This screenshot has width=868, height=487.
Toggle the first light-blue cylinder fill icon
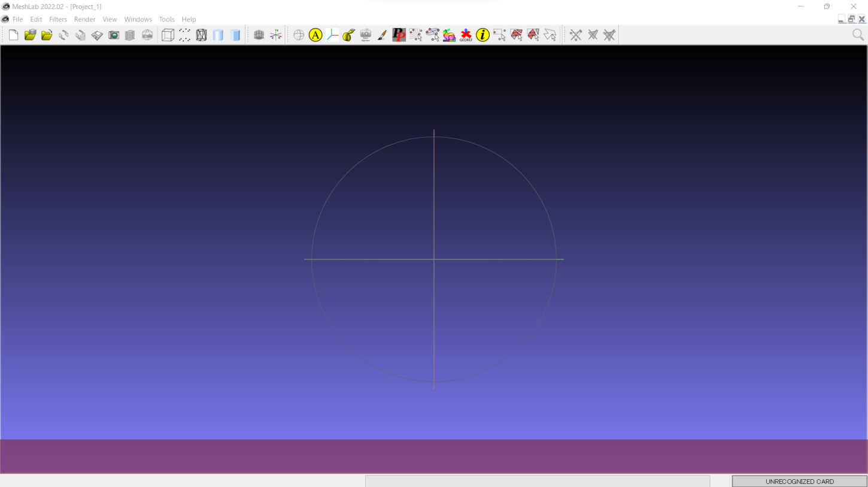[218, 35]
